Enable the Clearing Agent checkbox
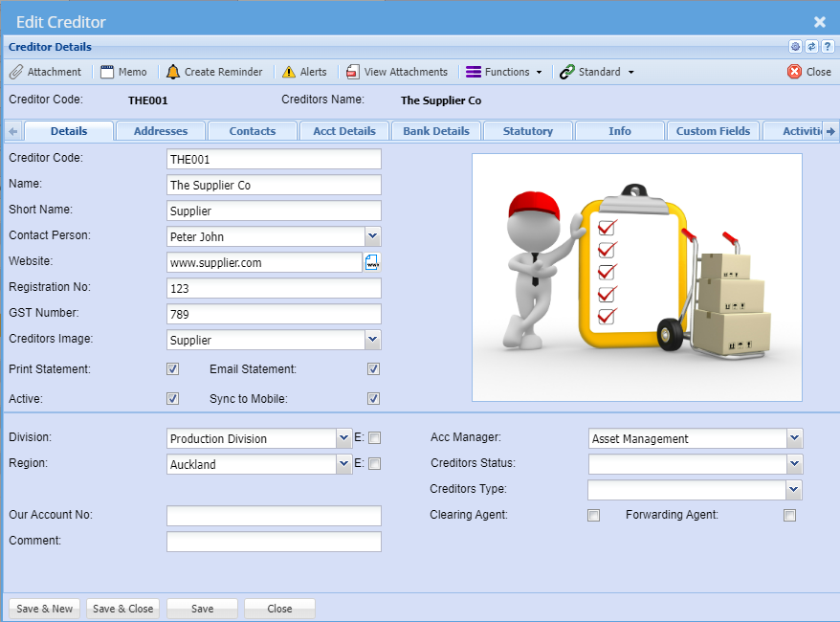Screen dimensions: 840x622 pos(594,516)
